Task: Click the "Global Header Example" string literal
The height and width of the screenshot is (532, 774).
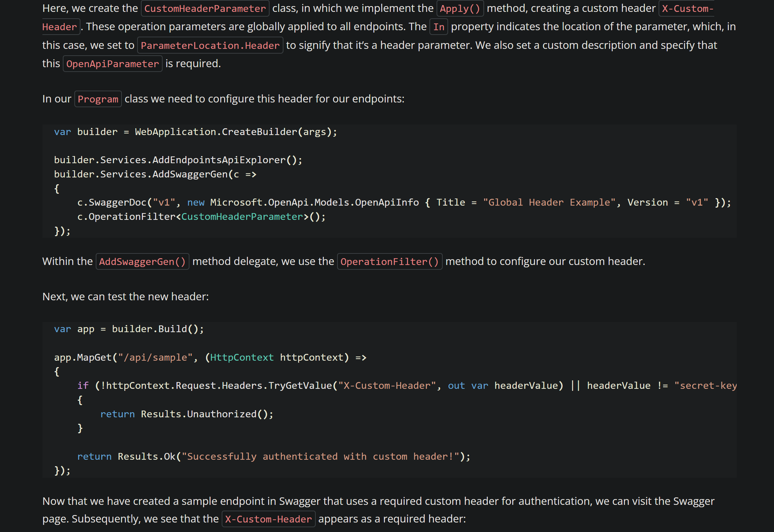Action: click(550, 203)
